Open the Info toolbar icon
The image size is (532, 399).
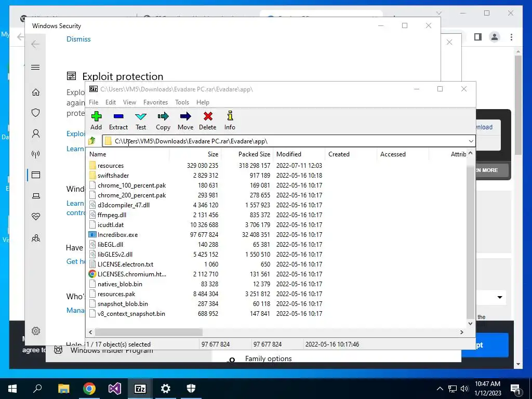tap(230, 121)
